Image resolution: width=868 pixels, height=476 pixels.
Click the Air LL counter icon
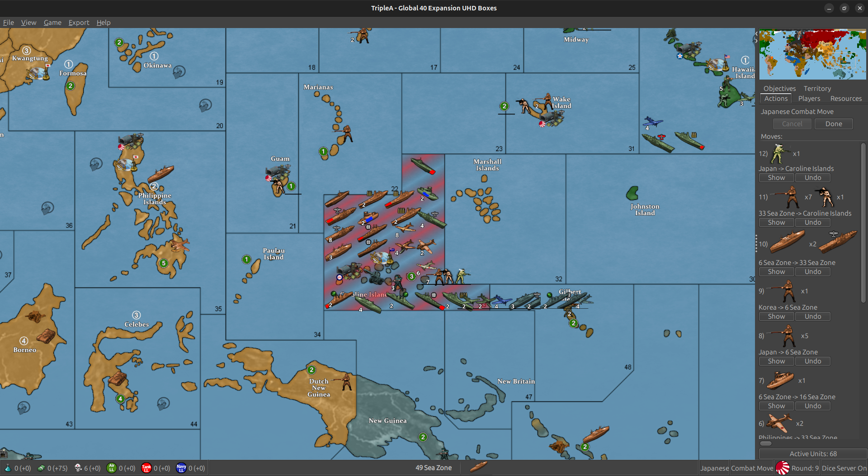tap(111, 468)
